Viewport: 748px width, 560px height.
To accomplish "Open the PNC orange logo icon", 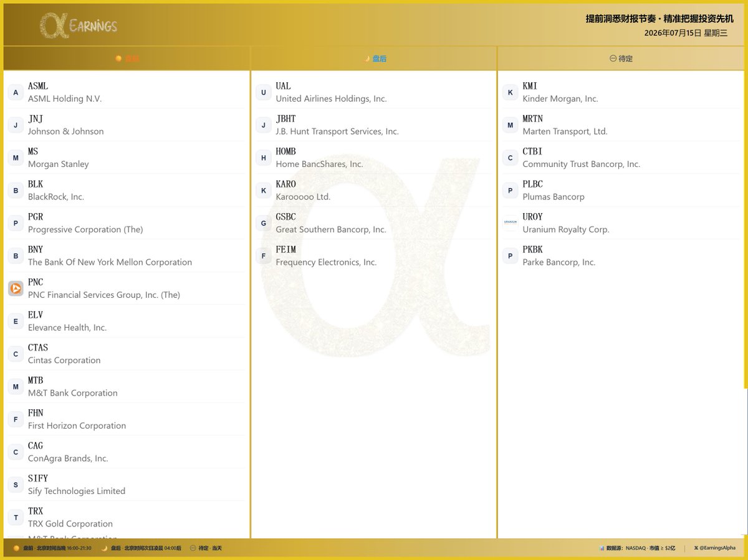I will click(16, 288).
